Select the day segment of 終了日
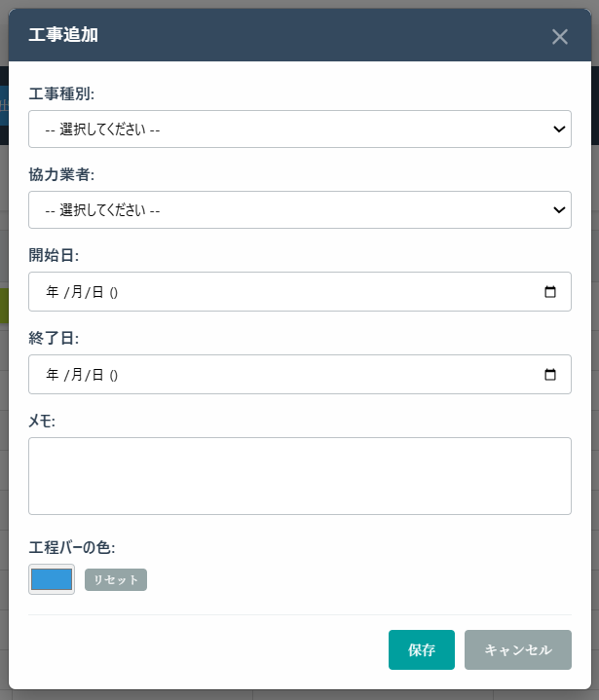The image size is (599, 700). pos(97,375)
